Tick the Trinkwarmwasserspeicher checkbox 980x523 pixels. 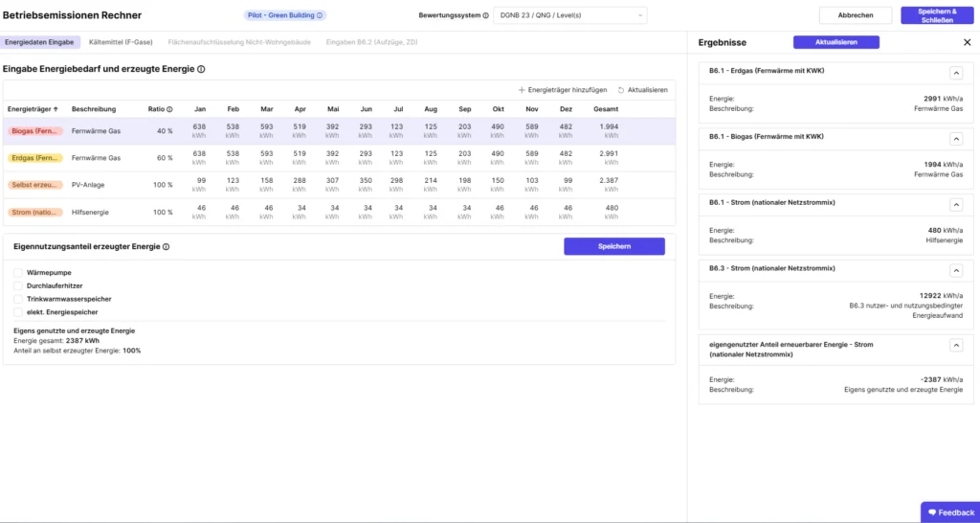pyautogui.click(x=18, y=299)
